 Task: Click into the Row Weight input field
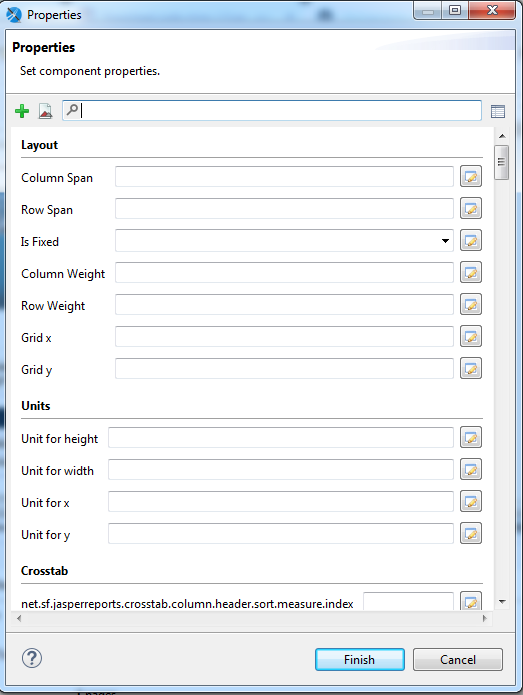tap(284, 305)
